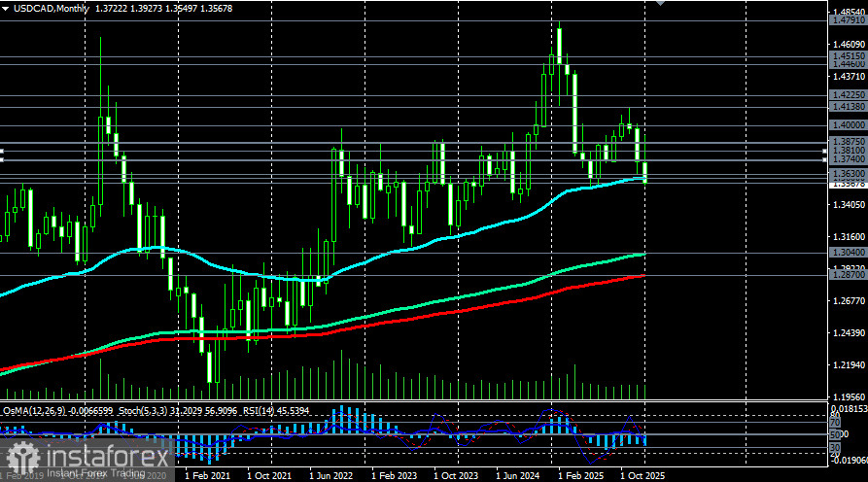
Task: Select the 1.40000 price level label
Action: tap(848, 125)
